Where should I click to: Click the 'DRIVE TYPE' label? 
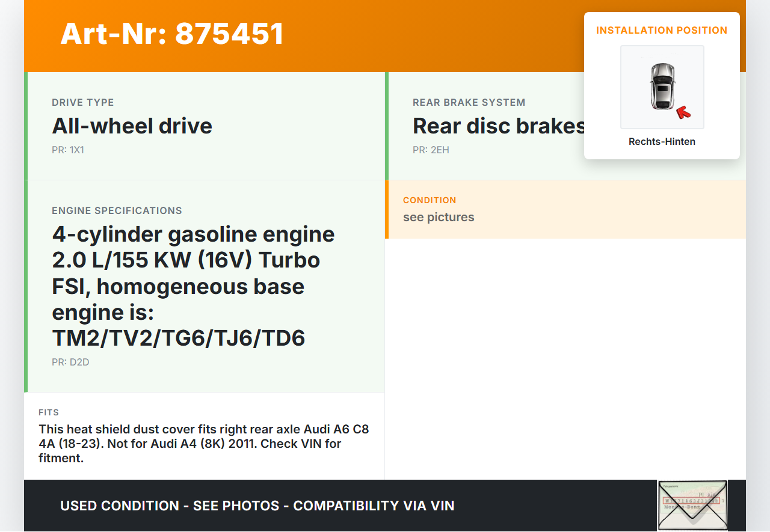83,102
